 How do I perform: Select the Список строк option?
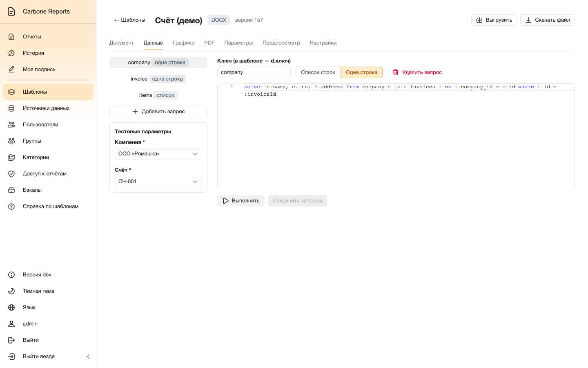click(318, 72)
